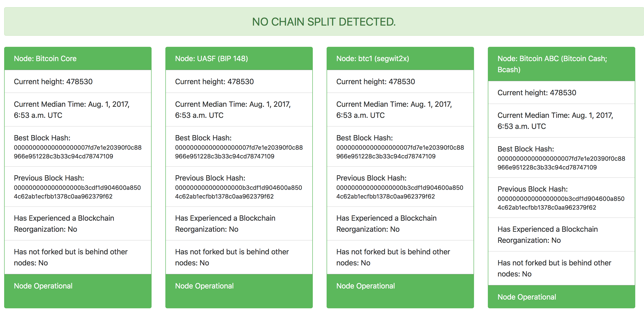
Task: Select the Node: Bitcoin ABC header
Action: 562,64
